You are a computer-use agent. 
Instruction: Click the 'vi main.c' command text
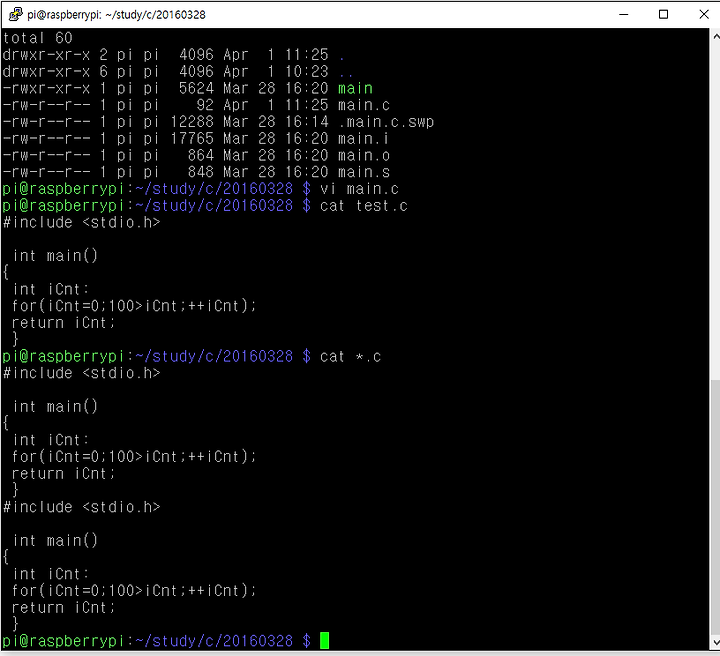tap(359, 189)
